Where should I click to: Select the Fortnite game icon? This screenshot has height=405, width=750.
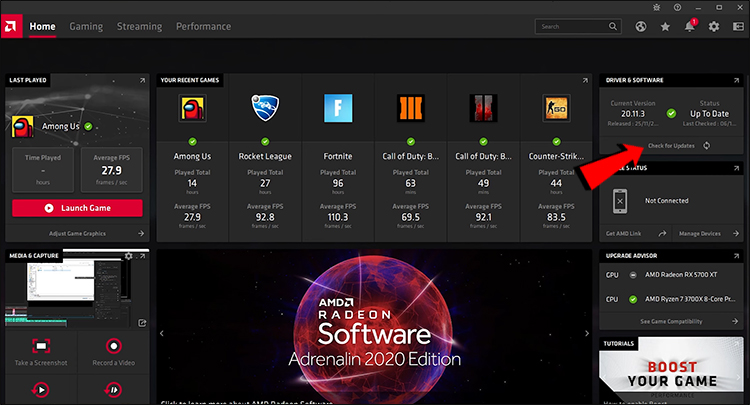click(x=338, y=108)
